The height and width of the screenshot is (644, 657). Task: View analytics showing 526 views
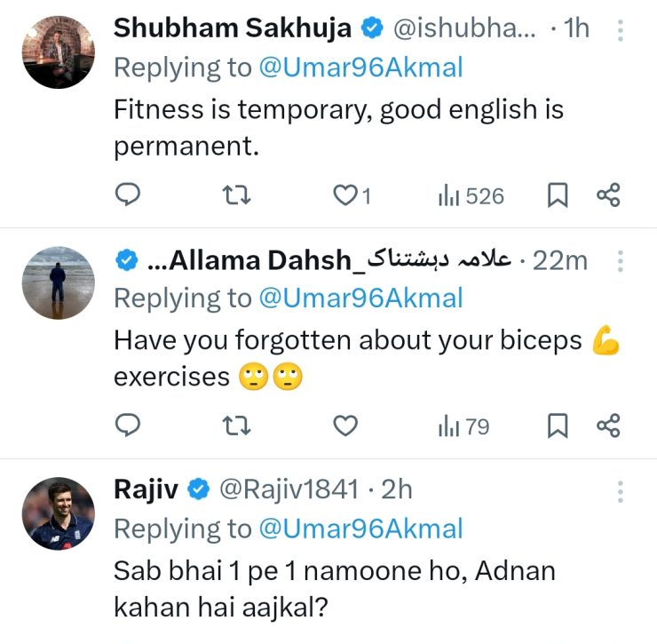click(x=471, y=195)
